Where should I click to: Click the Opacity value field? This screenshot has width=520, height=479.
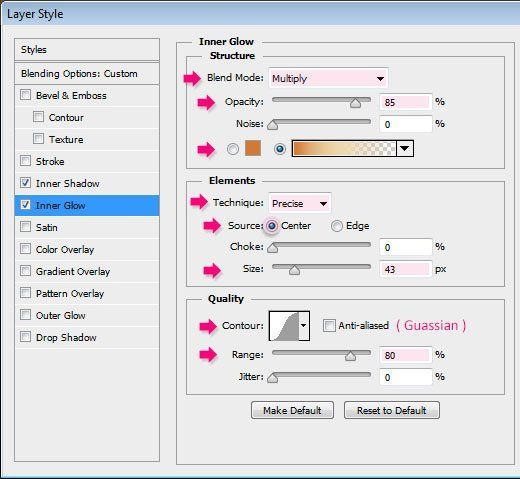click(x=406, y=102)
